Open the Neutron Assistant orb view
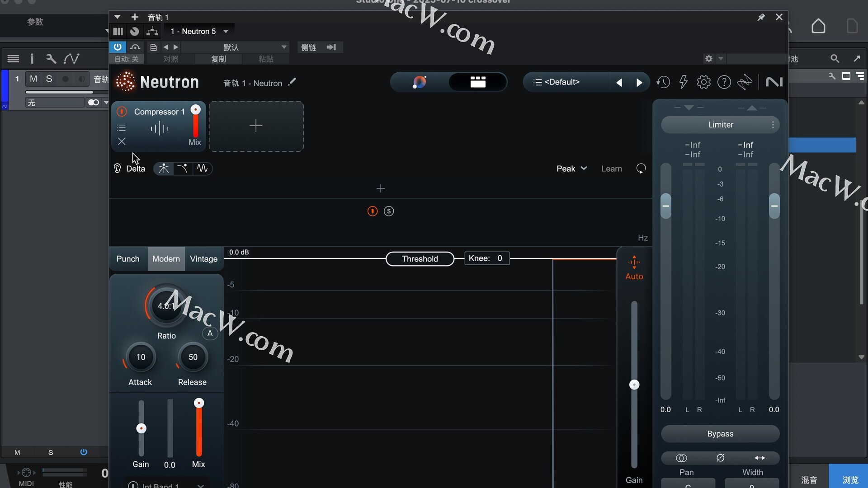 tap(420, 82)
